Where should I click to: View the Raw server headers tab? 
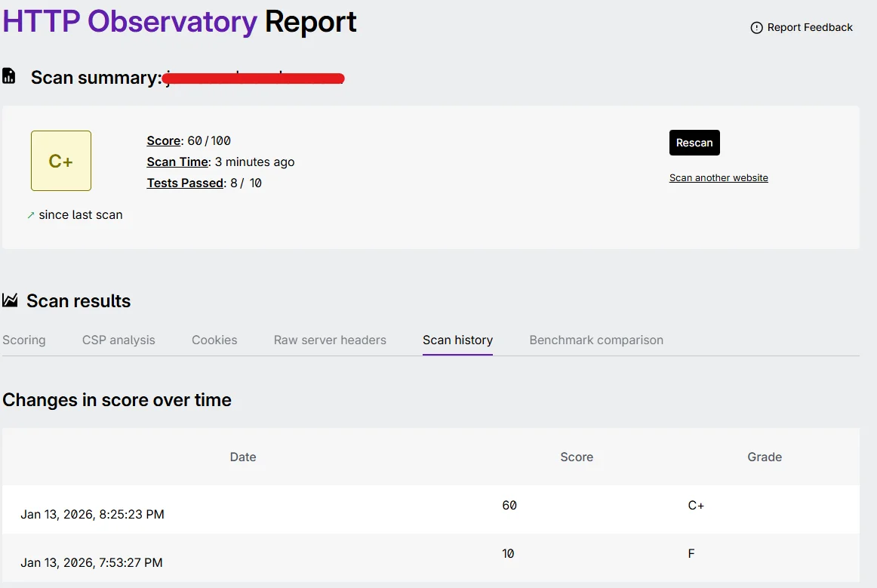(x=330, y=340)
